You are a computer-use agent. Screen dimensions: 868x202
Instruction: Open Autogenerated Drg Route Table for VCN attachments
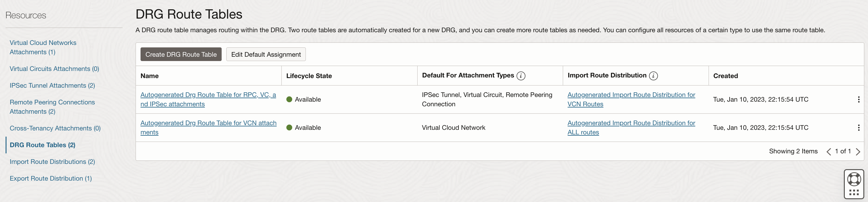(208, 127)
